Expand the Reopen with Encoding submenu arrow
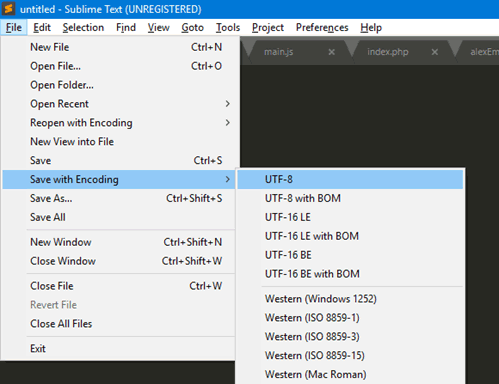 click(228, 123)
